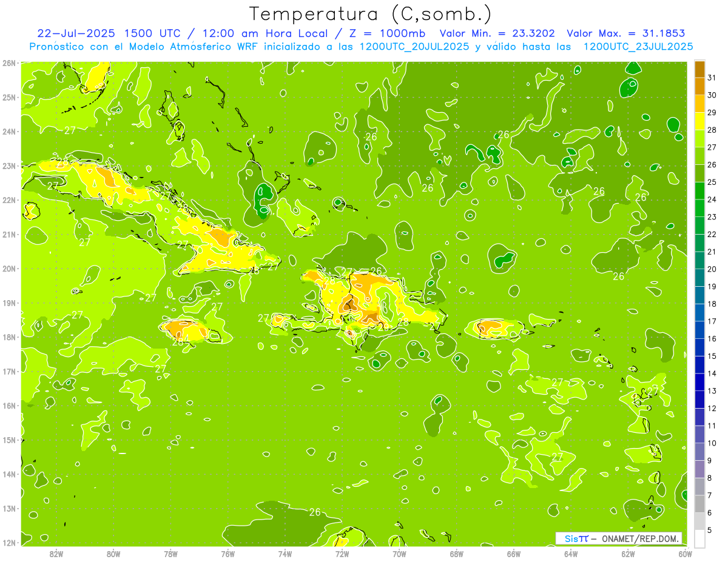
Task: Click the "78W" longitude axis label
Action: click(170, 554)
